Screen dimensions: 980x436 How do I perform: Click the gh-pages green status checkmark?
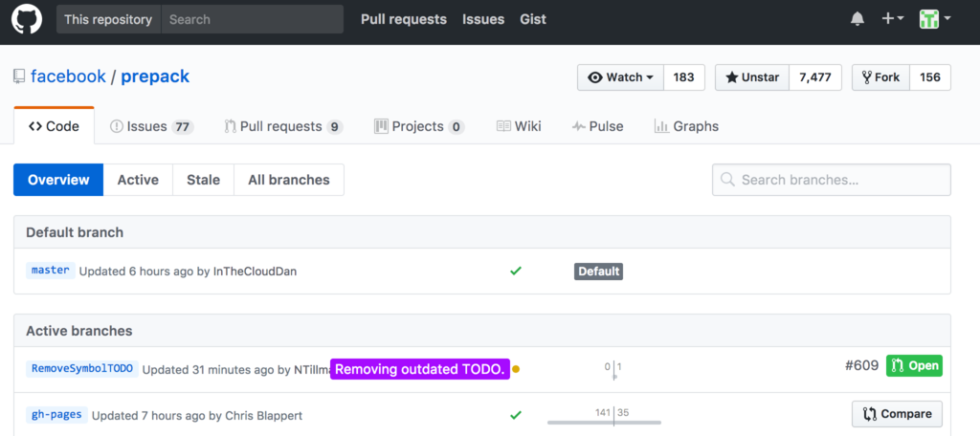pos(516,415)
